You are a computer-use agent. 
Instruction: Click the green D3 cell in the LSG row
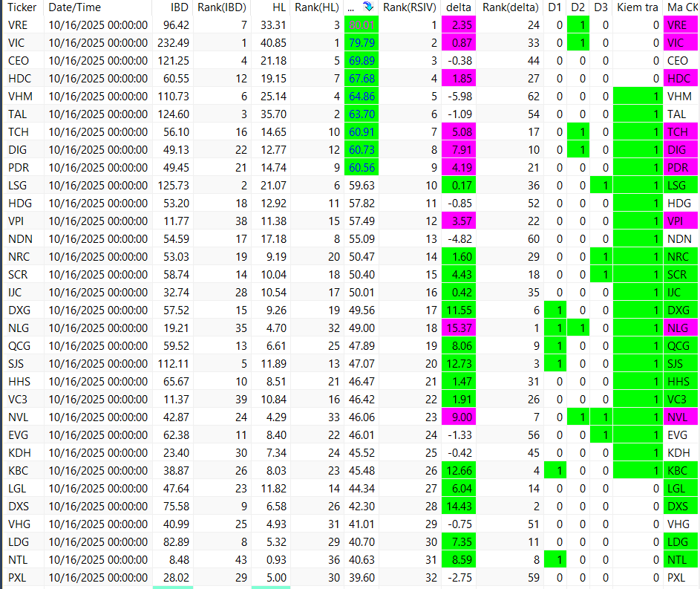601,186
